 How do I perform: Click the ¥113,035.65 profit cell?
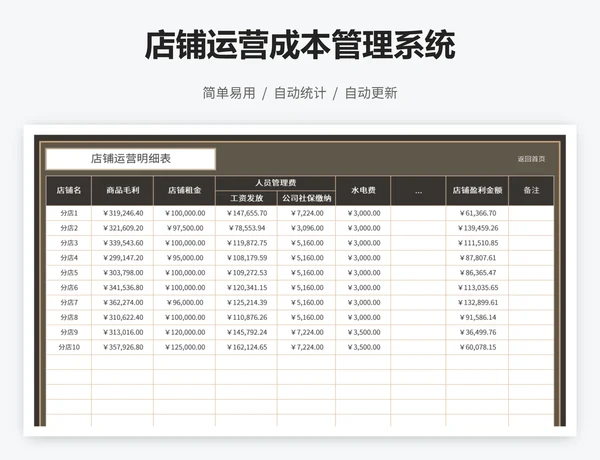point(477,288)
